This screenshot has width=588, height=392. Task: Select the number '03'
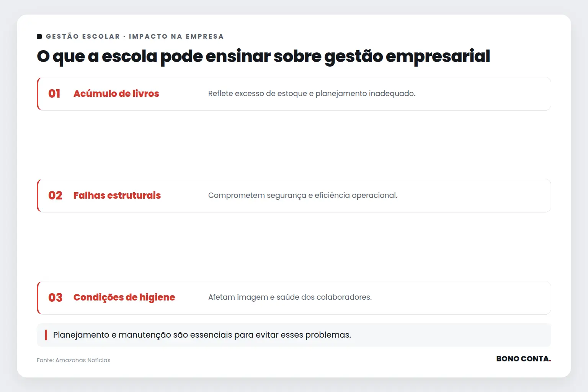coord(55,297)
